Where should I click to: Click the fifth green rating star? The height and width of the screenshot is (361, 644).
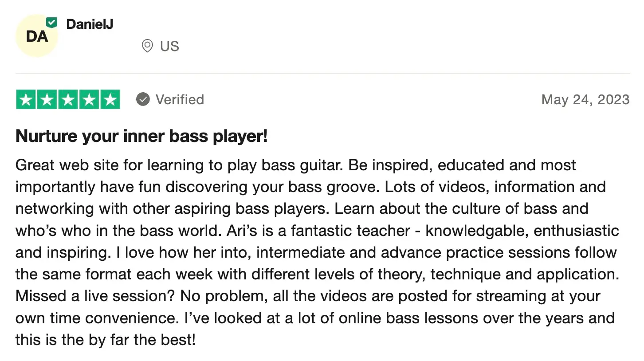[x=110, y=99]
